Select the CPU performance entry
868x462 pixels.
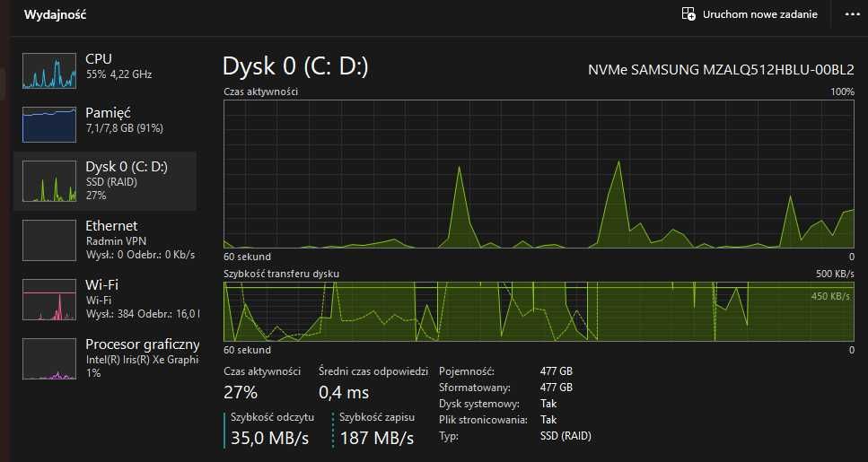pyautogui.click(x=105, y=70)
